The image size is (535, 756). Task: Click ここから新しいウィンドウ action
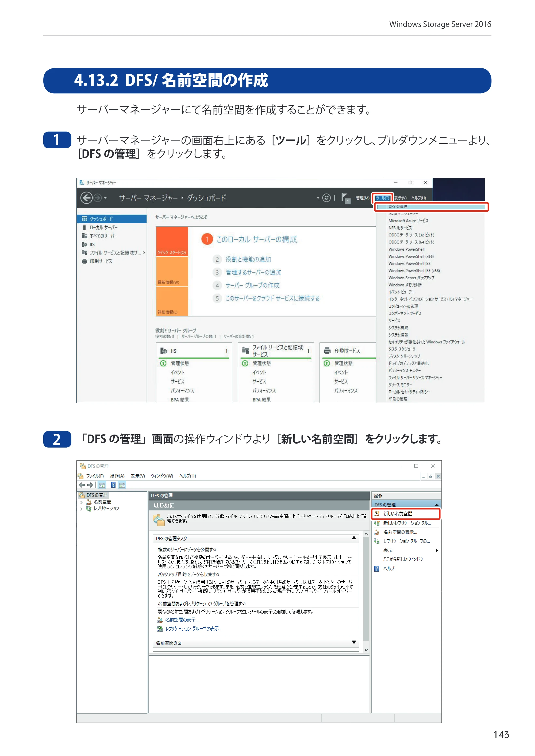403,559
